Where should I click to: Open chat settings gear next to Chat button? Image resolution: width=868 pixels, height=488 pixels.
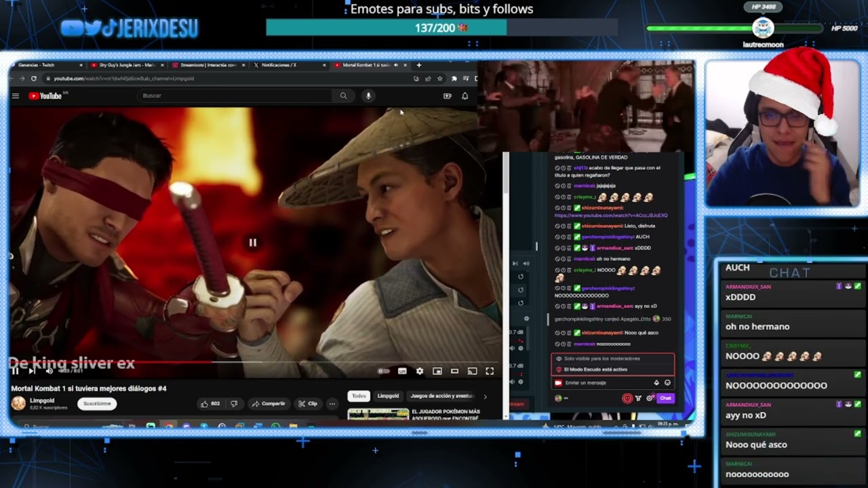pyautogui.click(x=649, y=398)
